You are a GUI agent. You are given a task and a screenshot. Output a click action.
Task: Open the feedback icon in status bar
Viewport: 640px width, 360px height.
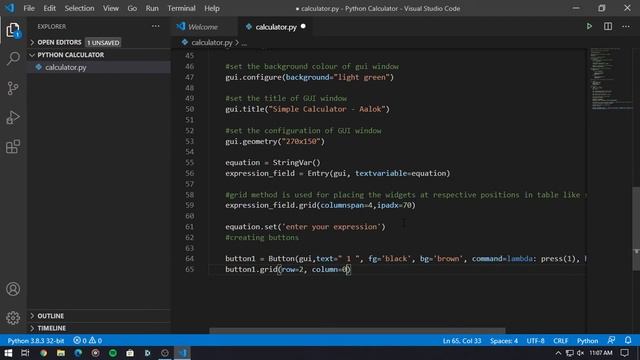coord(611,340)
